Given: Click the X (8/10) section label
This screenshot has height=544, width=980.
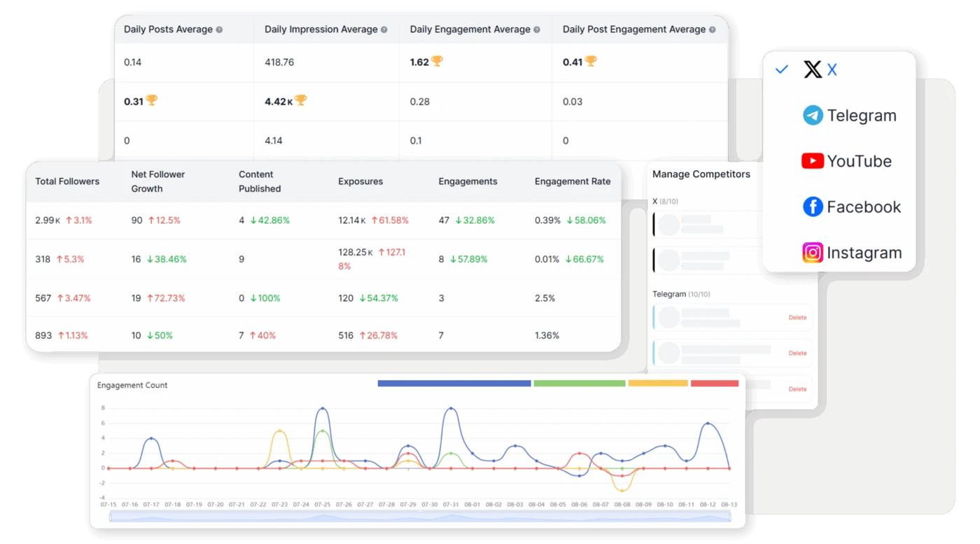Looking at the screenshot, I should point(665,202).
